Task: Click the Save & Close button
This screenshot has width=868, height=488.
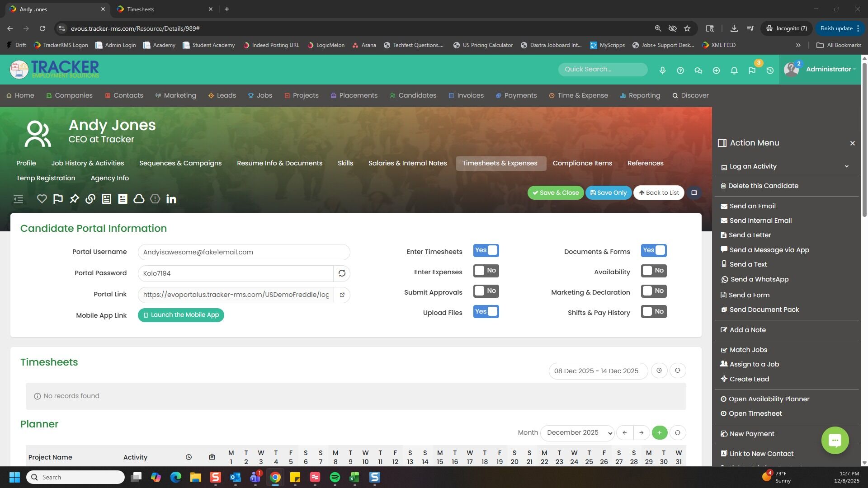Action: click(556, 192)
